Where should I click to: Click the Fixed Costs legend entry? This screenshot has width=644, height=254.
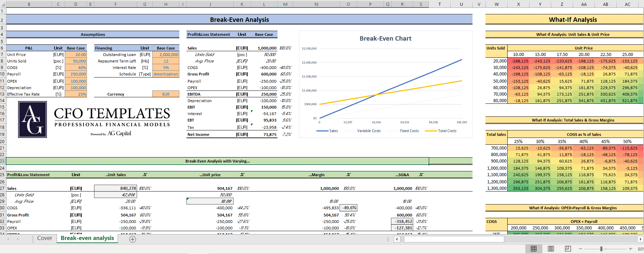click(403, 131)
